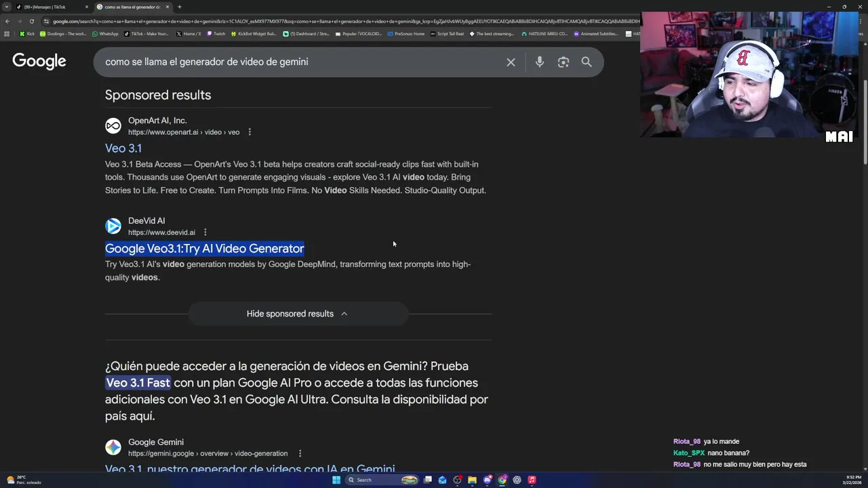Open the taskbar clock and date

(x=852, y=480)
